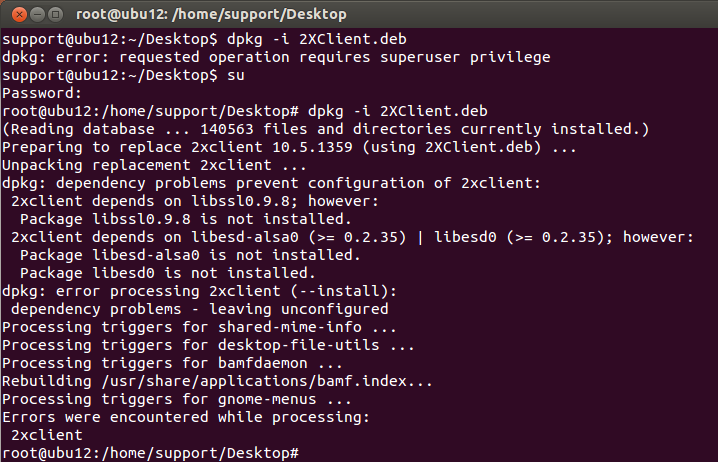Click the 'Processing triggers for shared-mime-info' line
718x462 pixels.
click(x=200, y=327)
